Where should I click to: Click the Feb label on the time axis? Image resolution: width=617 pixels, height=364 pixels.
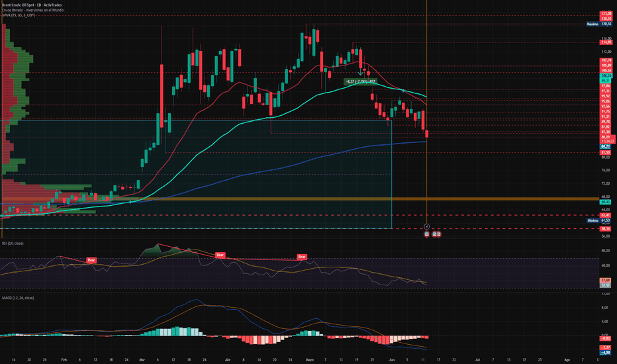(64, 359)
